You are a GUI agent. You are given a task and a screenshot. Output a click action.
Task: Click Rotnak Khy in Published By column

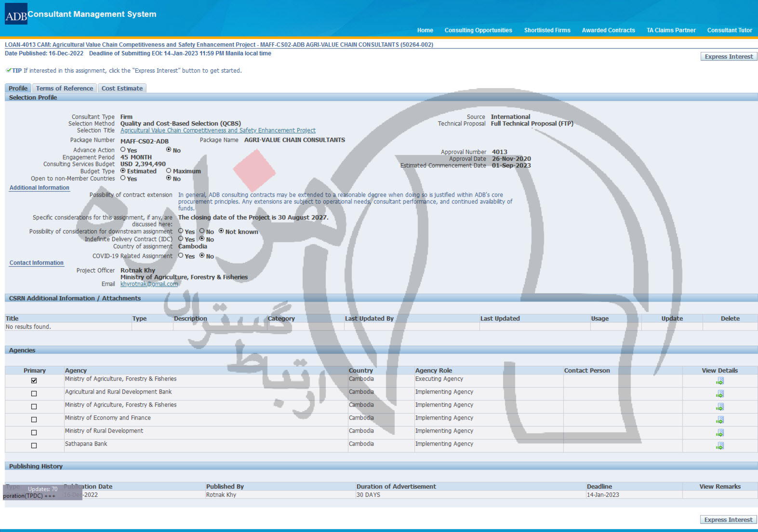(x=221, y=495)
